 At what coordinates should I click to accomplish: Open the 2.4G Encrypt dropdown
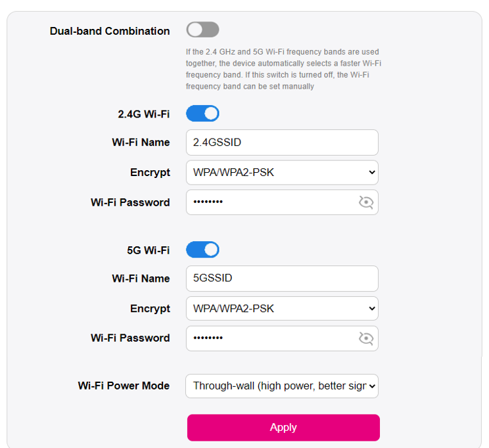point(282,173)
